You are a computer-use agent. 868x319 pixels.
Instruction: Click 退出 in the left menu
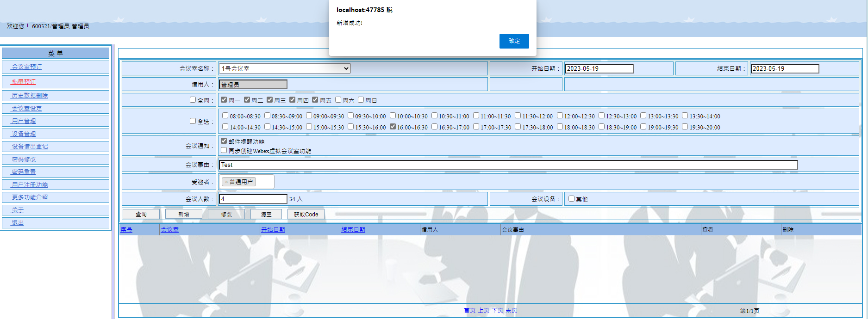tap(18, 223)
